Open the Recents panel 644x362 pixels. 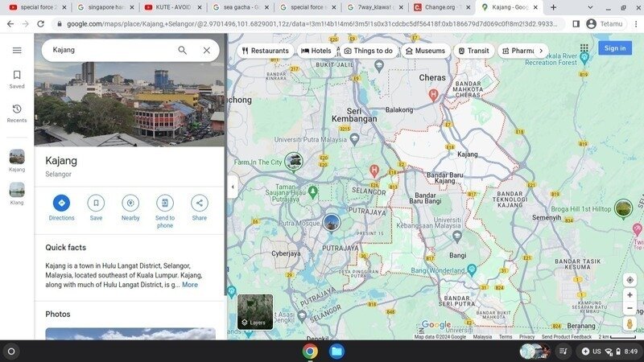click(x=17, y=113)
